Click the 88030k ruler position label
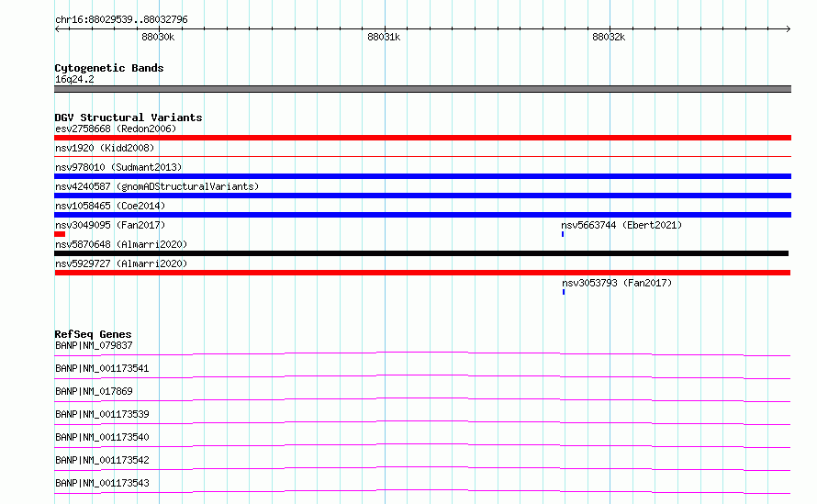Image resolution: width=817 pixels, height=504 pixels. (x=158, y=37)
